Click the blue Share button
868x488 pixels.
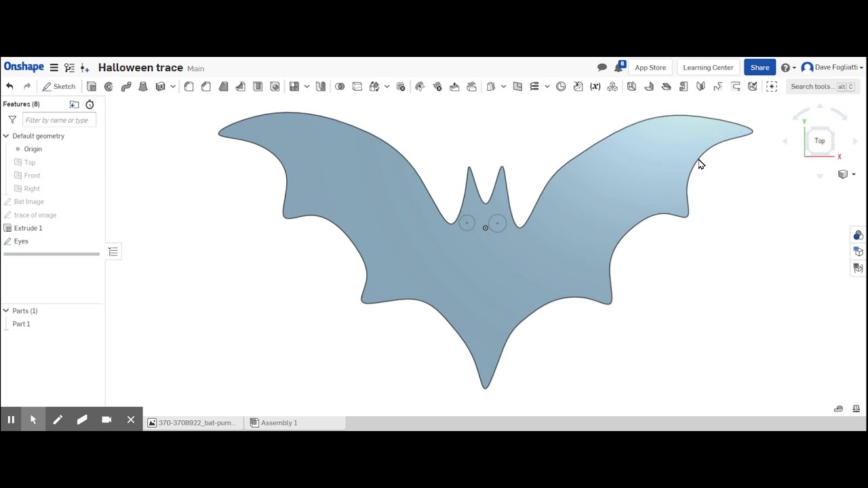[759, 68]
